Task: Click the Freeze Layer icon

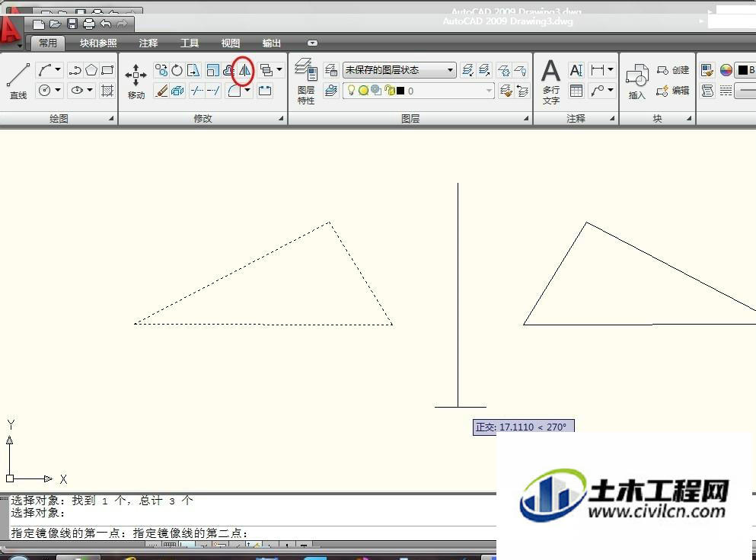Action: [x=504, y=70]
